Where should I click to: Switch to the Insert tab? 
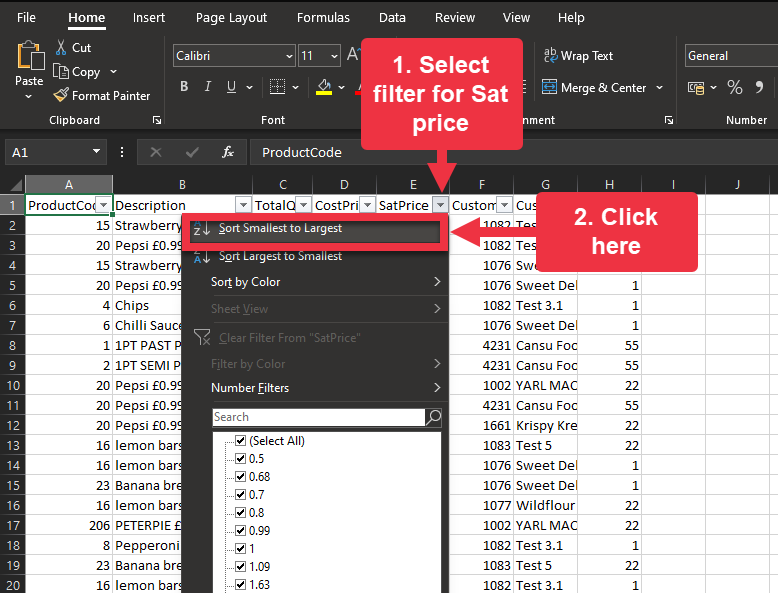(x=149, y=18)
